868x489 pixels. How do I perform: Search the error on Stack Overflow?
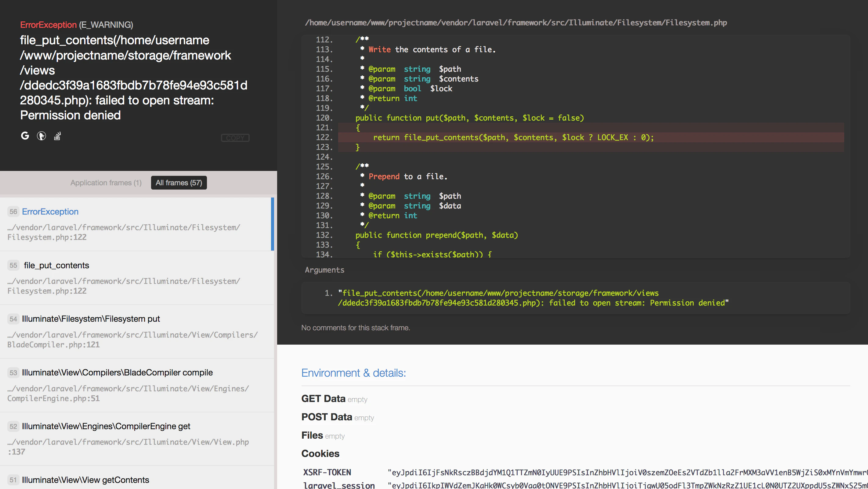click(x=58, y=136)
